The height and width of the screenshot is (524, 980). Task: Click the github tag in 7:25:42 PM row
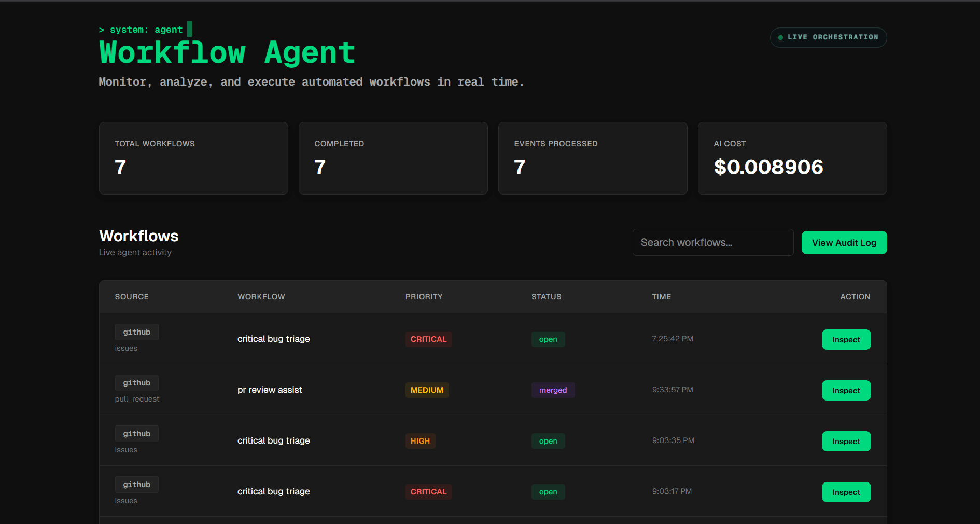(x=137, y=332)
